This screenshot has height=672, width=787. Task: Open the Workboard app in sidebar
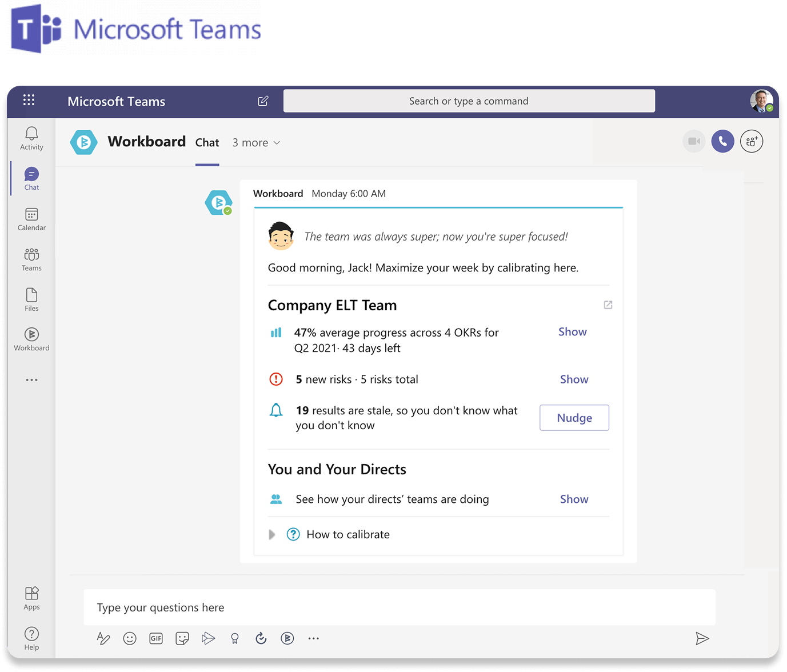(x=31, y=339)
